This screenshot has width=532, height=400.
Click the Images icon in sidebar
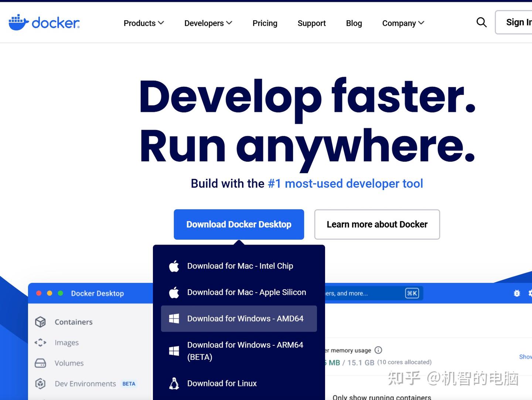pyautogui.click(x=40, y=343)
